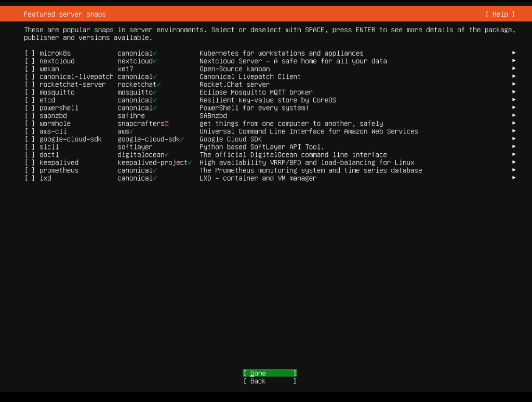The width and height of the screenshot is (532, 402).
Task: Click the sabnzbd description text
Action: pyautogui.click(x=213, y=116)
